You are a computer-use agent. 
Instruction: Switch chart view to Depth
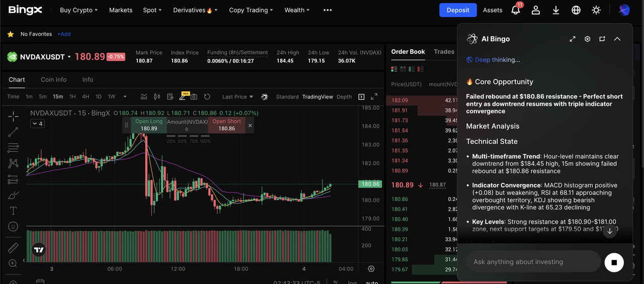point(344,97)
